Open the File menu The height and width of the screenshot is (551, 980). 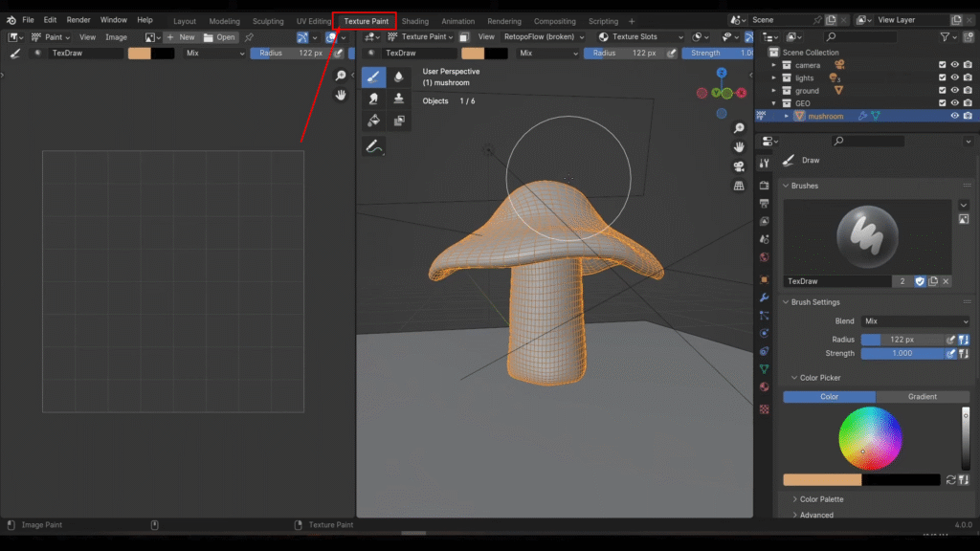[28, 20]
